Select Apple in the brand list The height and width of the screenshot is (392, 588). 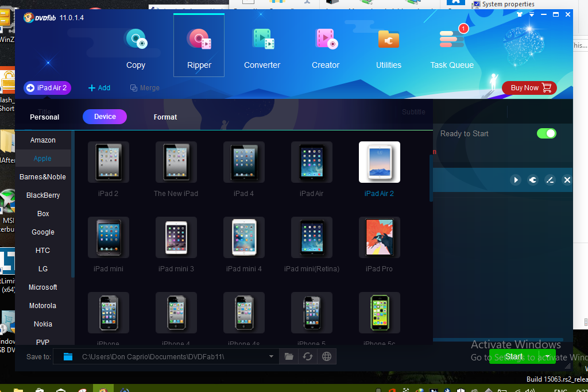[x=42, y=159]
